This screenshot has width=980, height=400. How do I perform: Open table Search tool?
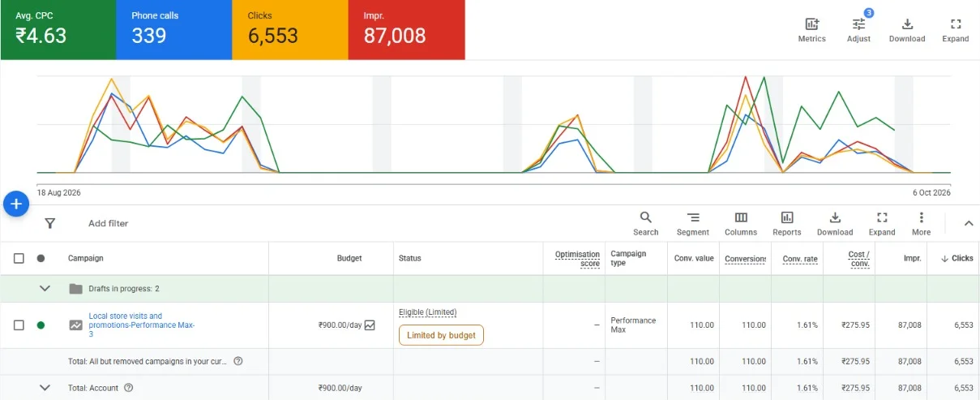click(x=646, y=223)
